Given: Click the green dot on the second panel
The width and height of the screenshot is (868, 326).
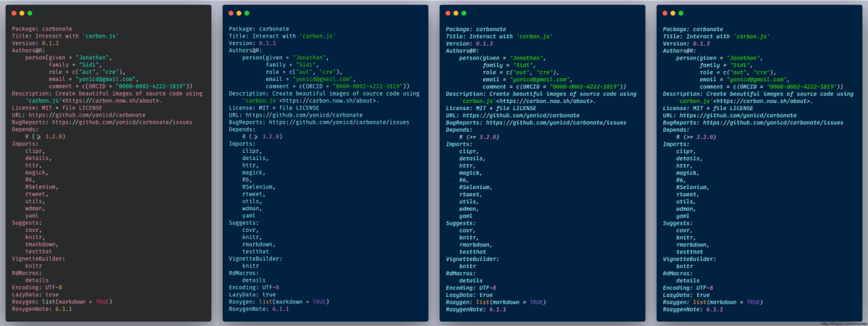Looking at the screenshot, I should pyautogui.click(x=247, y=13).
